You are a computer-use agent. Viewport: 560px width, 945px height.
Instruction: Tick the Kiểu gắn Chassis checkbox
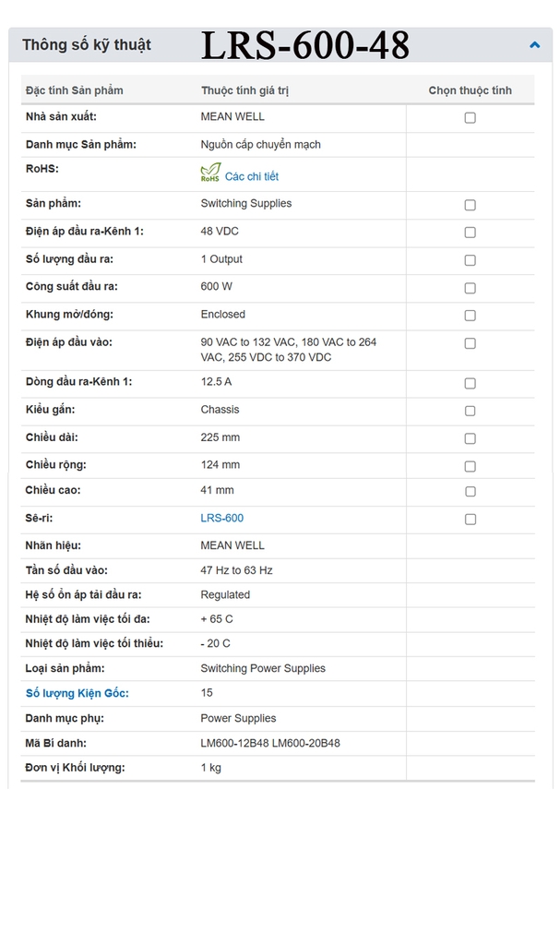click(470, 411)
